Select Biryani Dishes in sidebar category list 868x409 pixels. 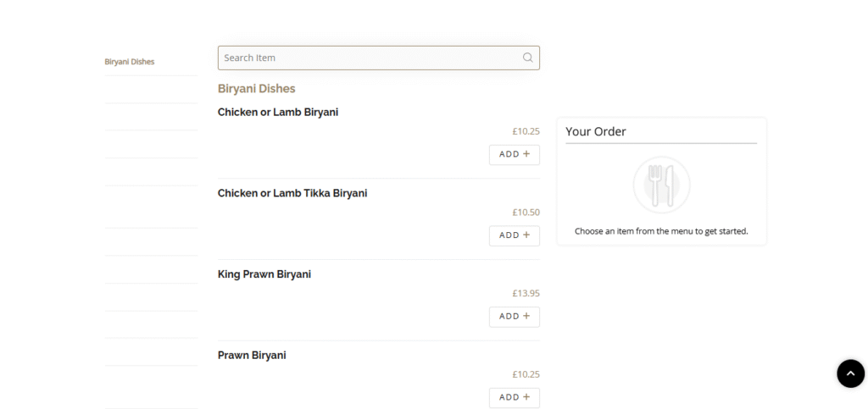(x=130, y=62)
